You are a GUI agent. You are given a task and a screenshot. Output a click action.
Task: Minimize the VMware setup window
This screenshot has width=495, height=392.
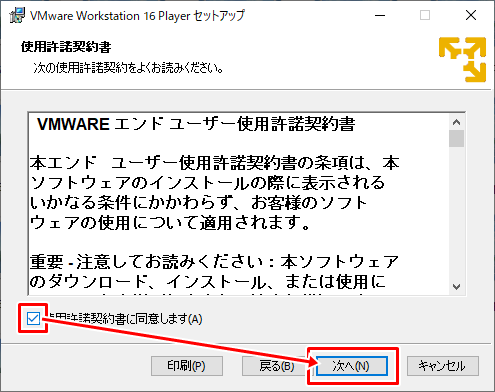point(380,15)
